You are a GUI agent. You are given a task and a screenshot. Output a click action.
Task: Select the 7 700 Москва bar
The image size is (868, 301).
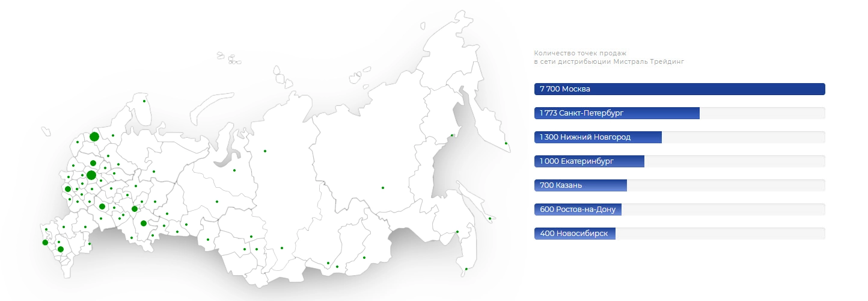pos(679,89)
